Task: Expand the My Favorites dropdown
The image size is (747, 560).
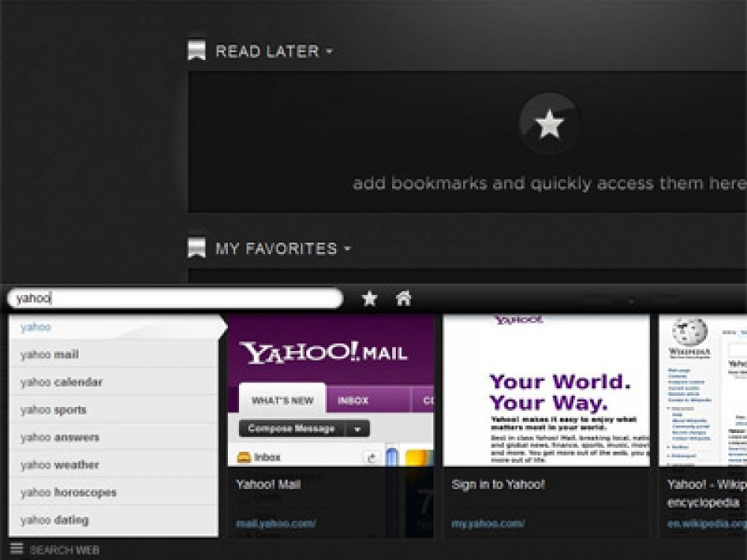Action: point(347,248)
